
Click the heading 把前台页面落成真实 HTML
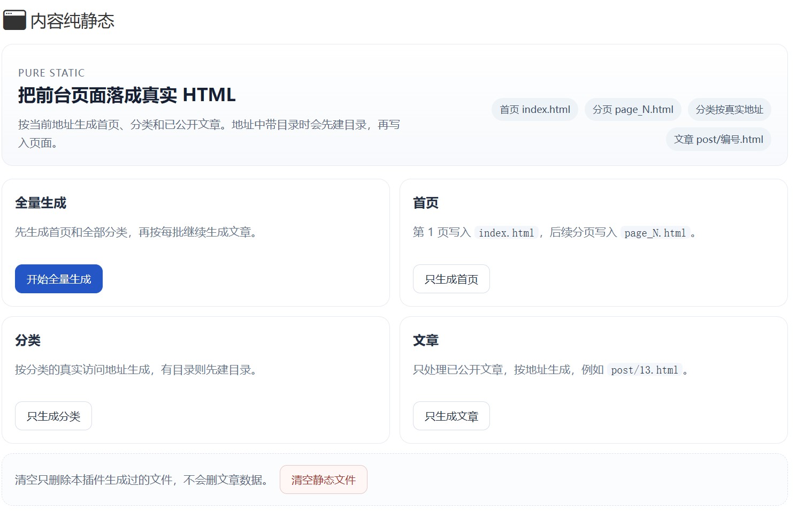127,95
